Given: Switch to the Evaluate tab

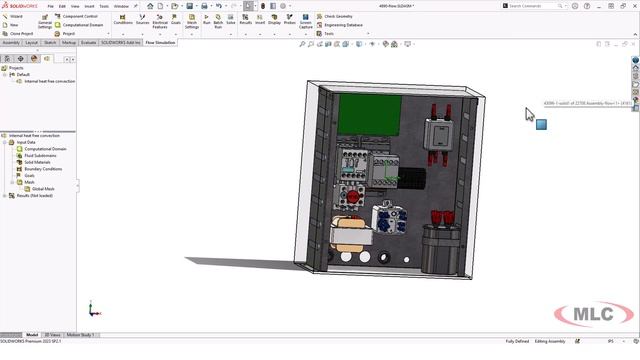Looking at the screenshot, I should [88, 42].
